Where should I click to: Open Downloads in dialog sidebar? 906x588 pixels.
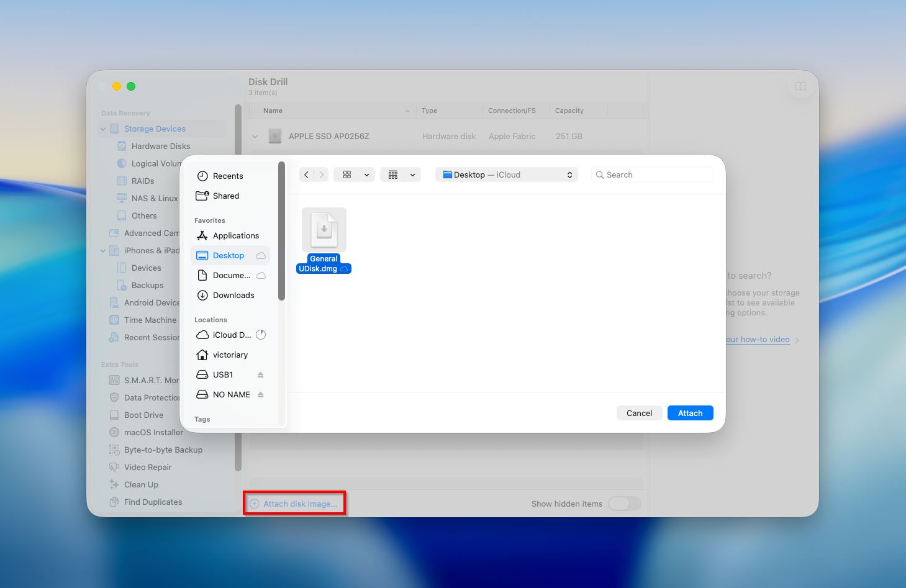[x=231, y=295]
